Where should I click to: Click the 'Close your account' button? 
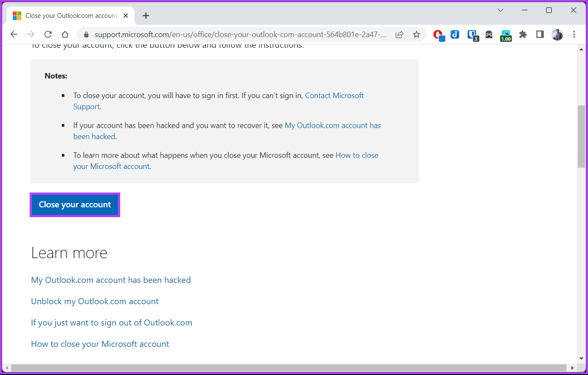[x=75, y=205]
